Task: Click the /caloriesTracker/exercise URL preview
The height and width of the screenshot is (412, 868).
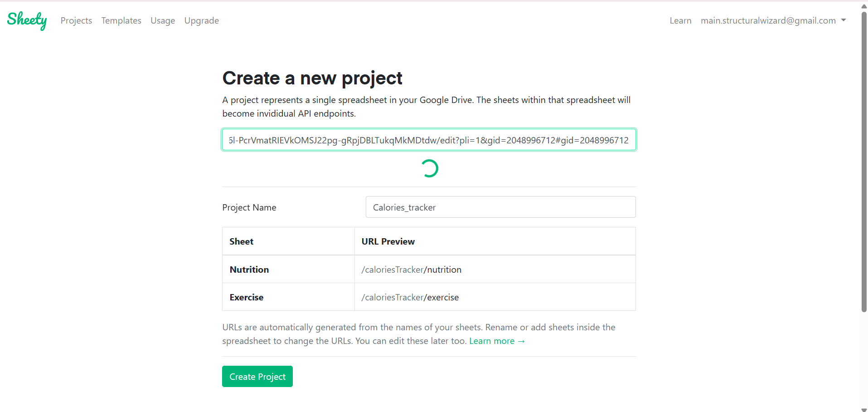Action: [x=410, y=297]
